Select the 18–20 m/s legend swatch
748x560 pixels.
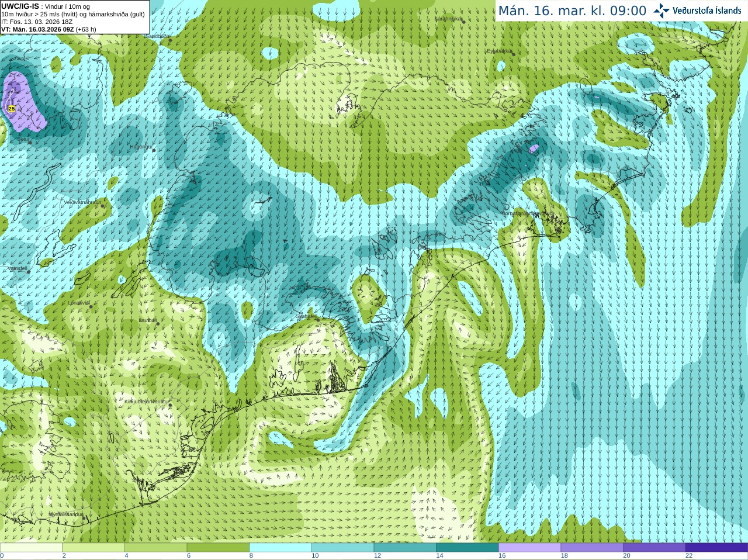[592, 548]
